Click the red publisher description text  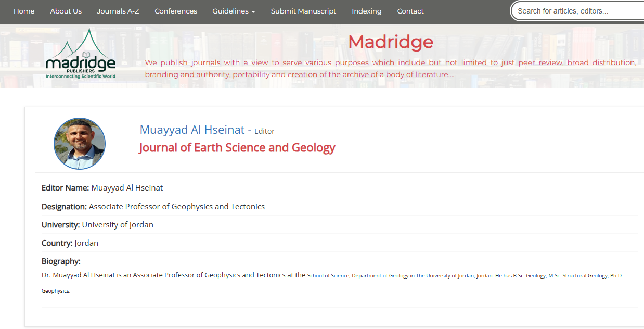click(x=390, y=69)
